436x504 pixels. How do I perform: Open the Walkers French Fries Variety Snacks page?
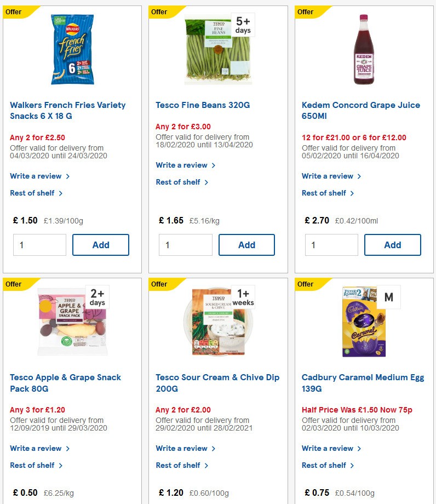click(x=67, y=110)
